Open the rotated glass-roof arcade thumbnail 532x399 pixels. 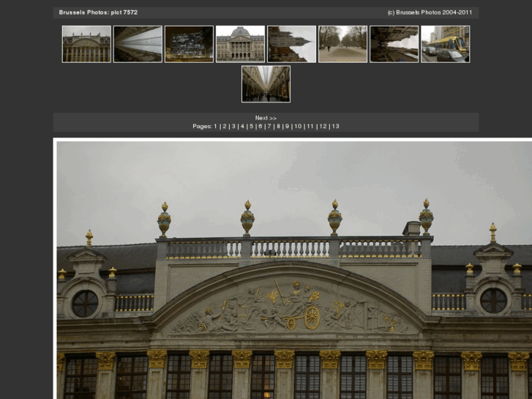(138, 44)
